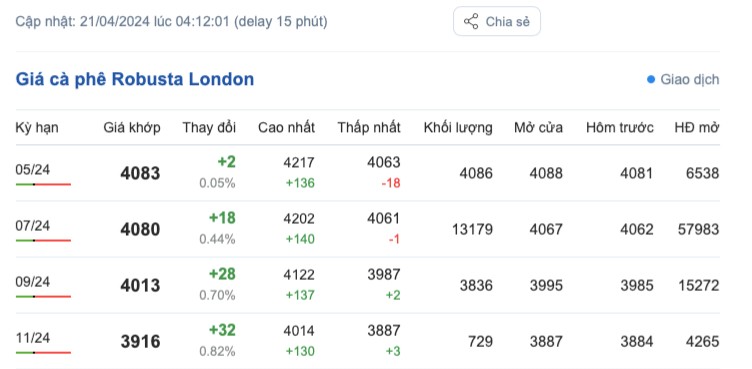
Task: Open the Giá cà phê Robusta London heading
Action: click(135, 79)
